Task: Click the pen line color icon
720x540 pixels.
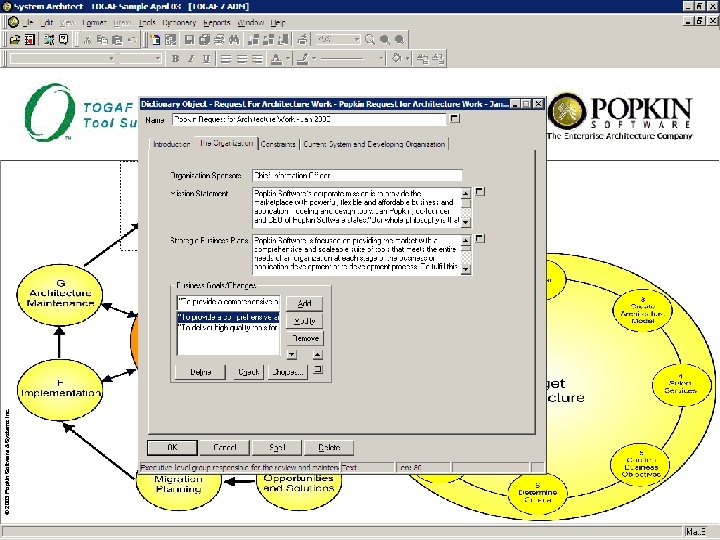Action: (303, 59)
